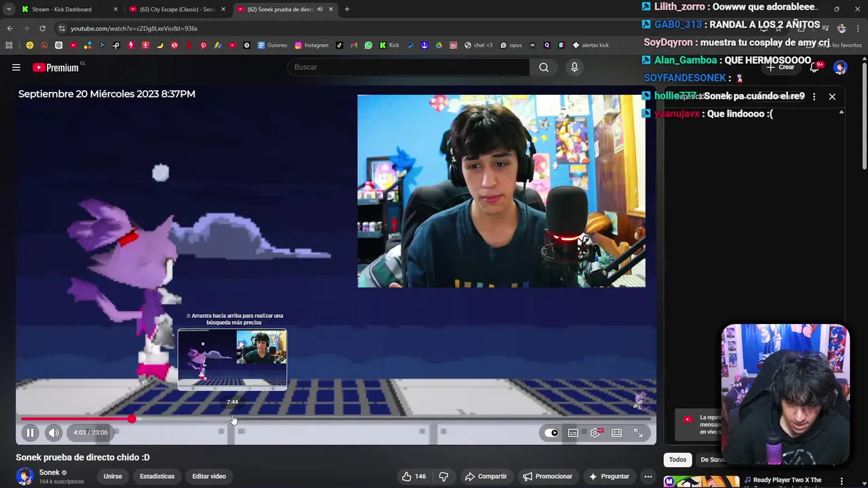Image resolution: width=868 pixels, height=488 pixels.
Task: Open a new browser tab
Action: pos(347,9)
